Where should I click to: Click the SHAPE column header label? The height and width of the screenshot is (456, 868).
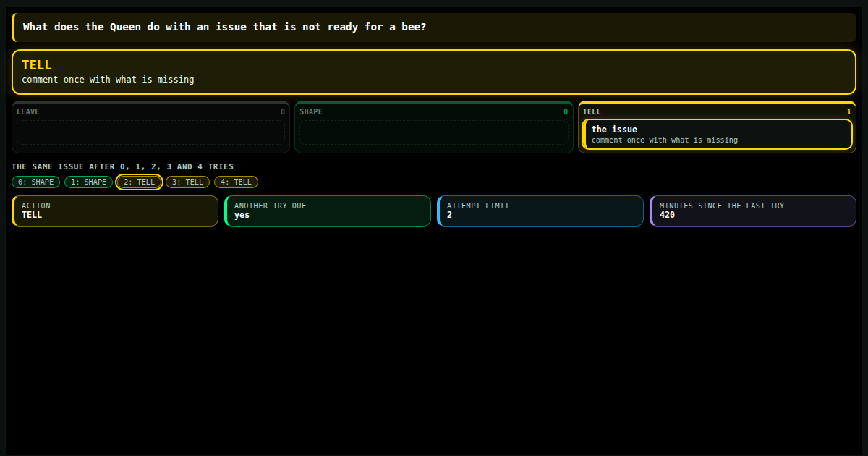[x=311, y=112]
